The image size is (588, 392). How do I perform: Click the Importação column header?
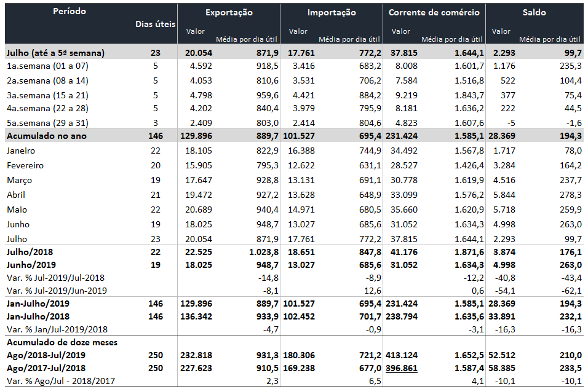point(331,12)
